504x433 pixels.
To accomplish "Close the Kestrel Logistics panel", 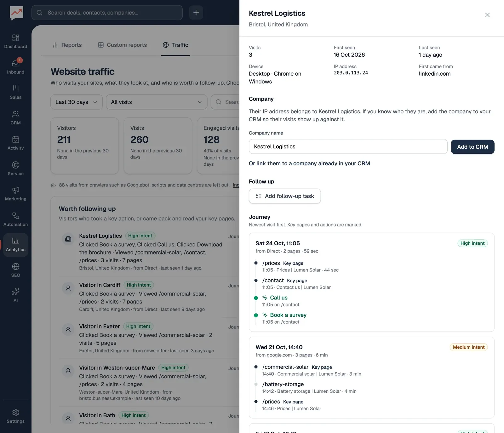I will 487,15.
